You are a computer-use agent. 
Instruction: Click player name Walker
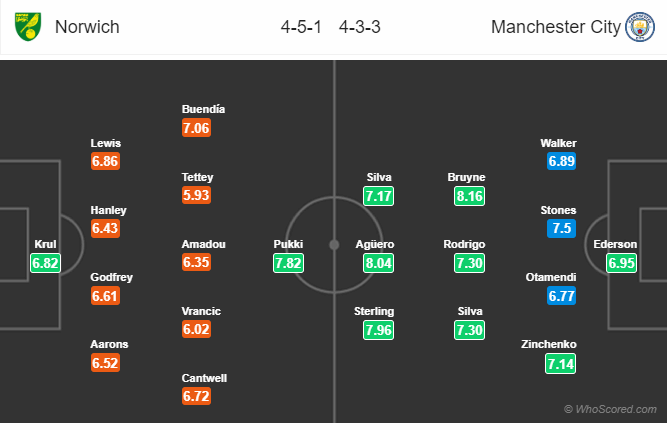559,143
